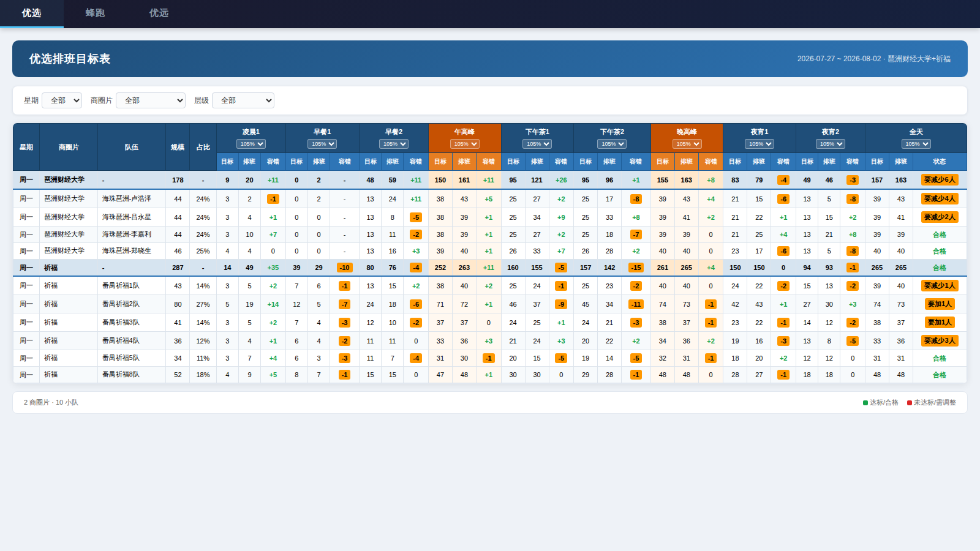980x551 pixels.
Task: Click the 要加1人 status for 番禺祈福3队
Action: point(940,323)
